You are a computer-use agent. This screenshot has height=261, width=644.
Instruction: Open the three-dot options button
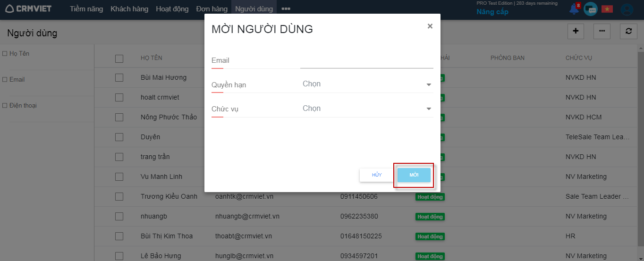602,31
